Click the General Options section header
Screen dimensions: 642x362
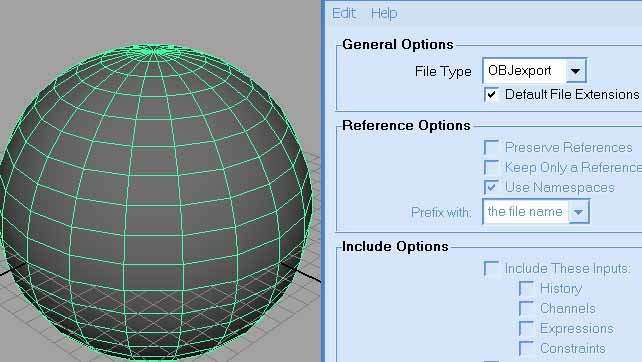pos(398,44)
